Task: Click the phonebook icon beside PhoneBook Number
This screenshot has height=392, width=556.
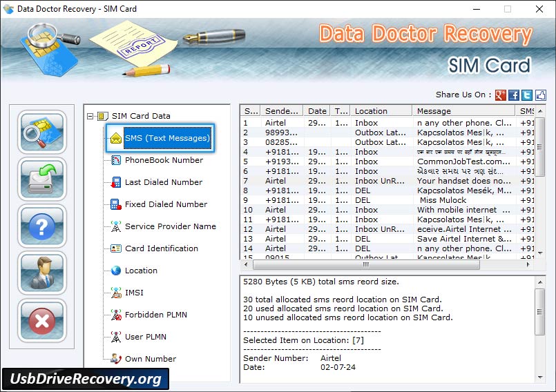Action: tap(115, 160)
